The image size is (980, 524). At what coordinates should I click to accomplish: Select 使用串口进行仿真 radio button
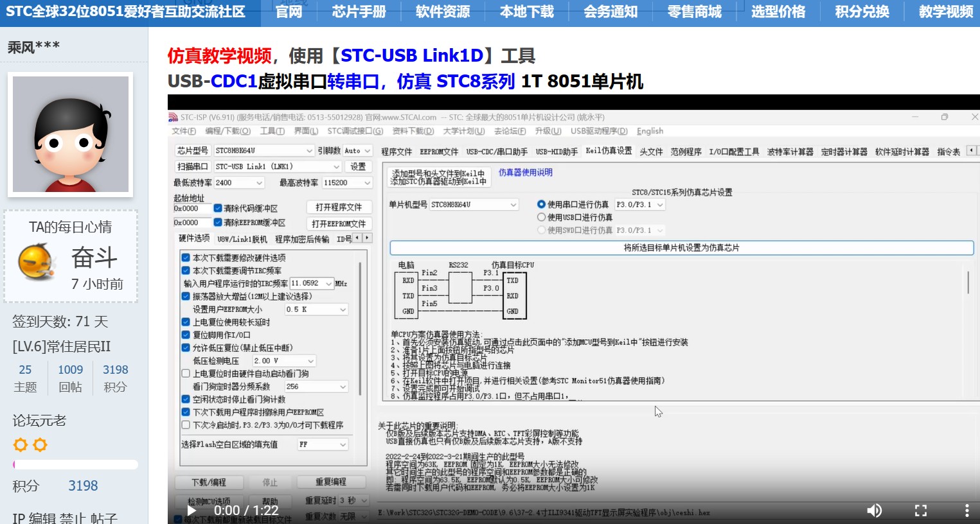pyautogui.click(x=541, y=204)
